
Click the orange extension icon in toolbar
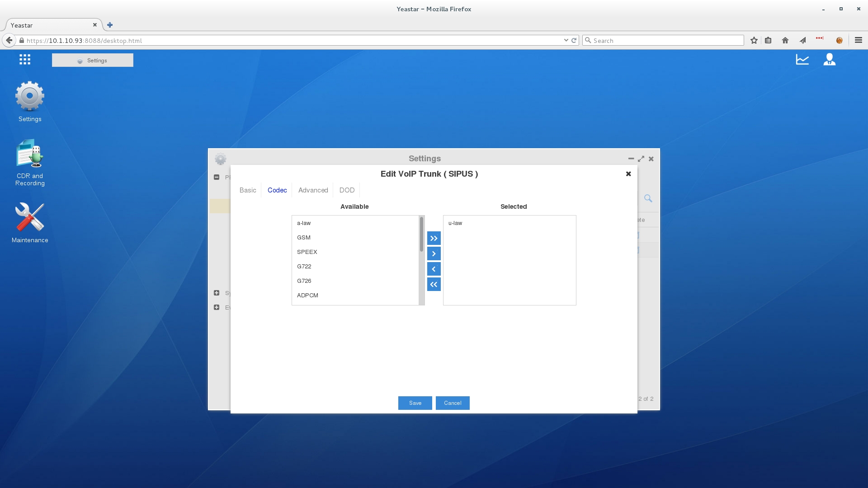pos(840,40)
